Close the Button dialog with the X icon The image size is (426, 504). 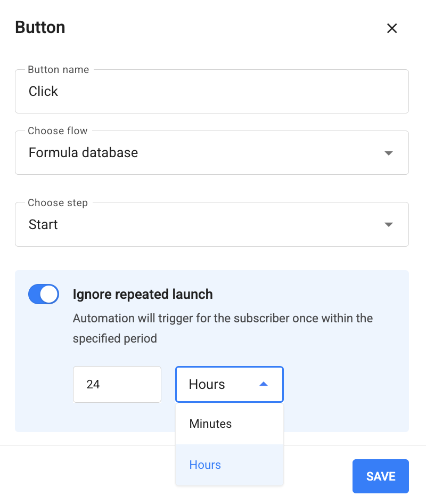coord(391,28)
